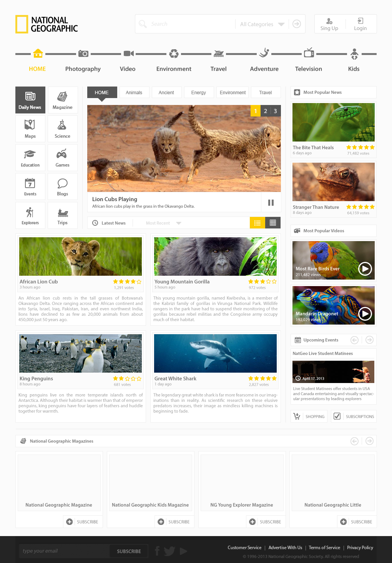
Task: Open The Bite That Heals snake thumbnail
Action: pos(334,122)
